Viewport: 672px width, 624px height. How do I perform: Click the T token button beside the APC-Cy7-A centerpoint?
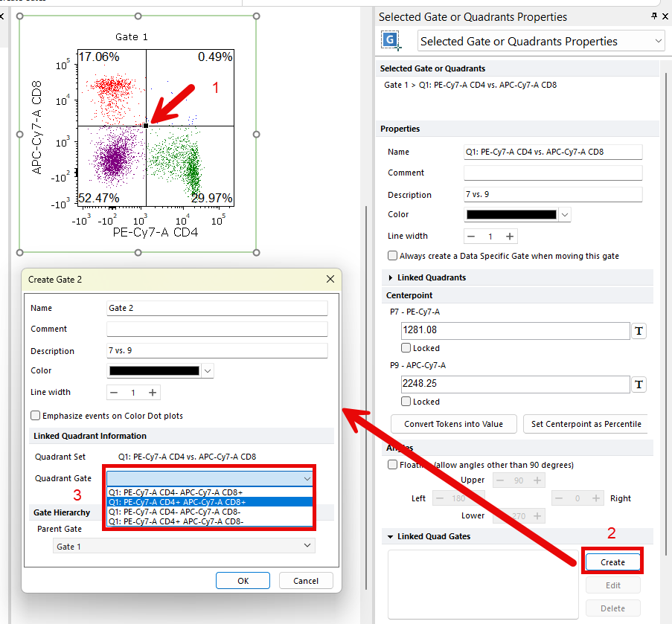click(x=639, y=385)
